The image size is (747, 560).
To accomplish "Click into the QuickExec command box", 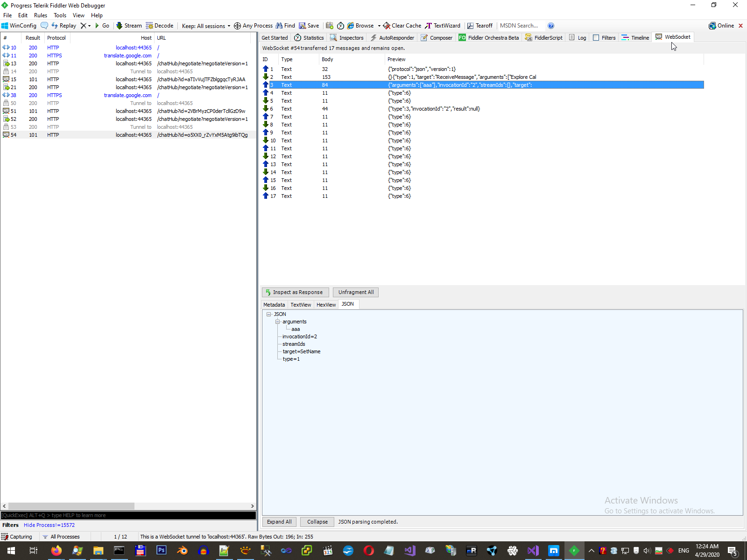I will coord(128,515).
